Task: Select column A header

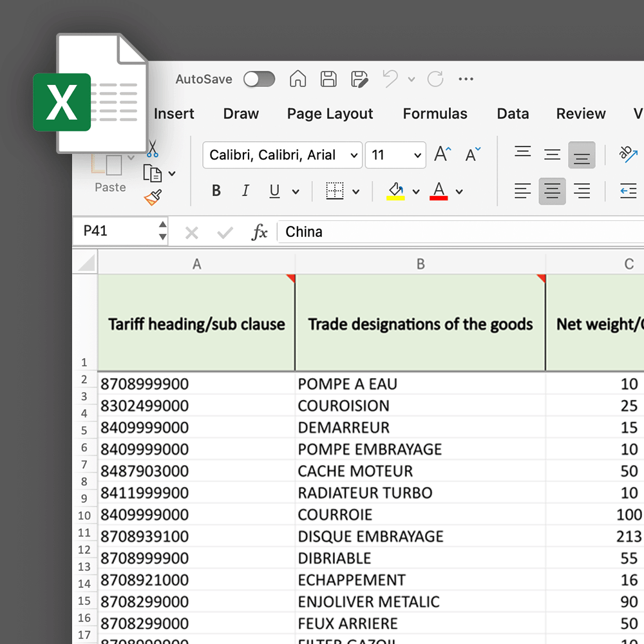Action: coord(196,263)
